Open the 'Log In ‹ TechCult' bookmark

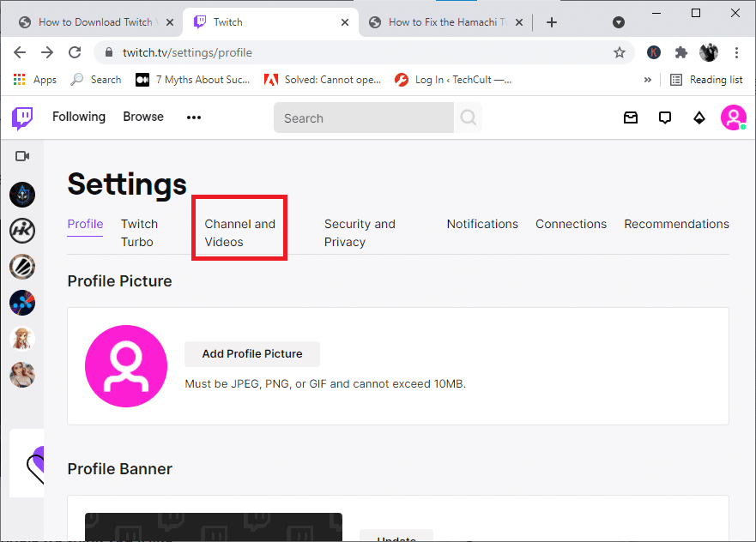click(453, 80)
